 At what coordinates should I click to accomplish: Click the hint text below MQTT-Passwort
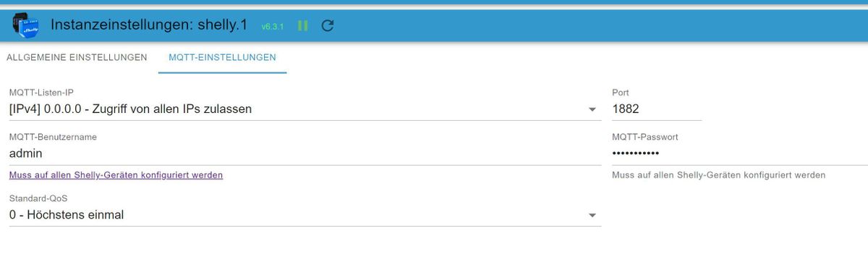(x=718, y=175)
